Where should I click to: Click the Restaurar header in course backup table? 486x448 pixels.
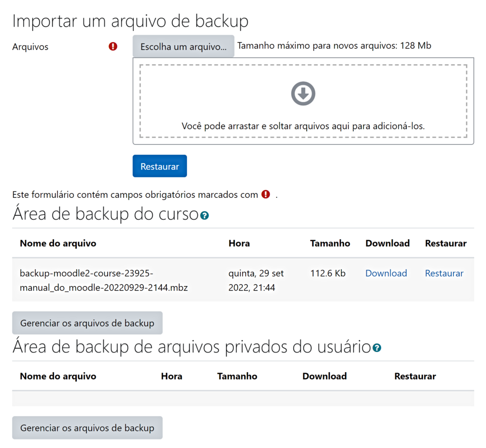446,243
